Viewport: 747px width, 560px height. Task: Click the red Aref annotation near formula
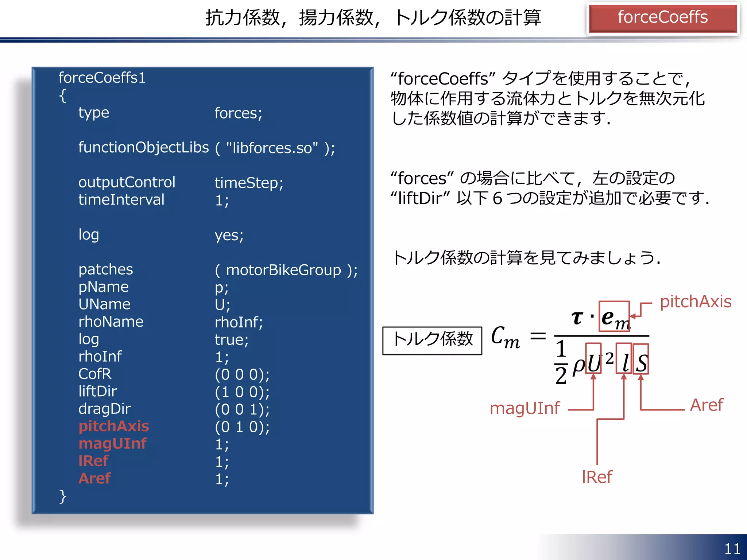(x=707, y=405)
